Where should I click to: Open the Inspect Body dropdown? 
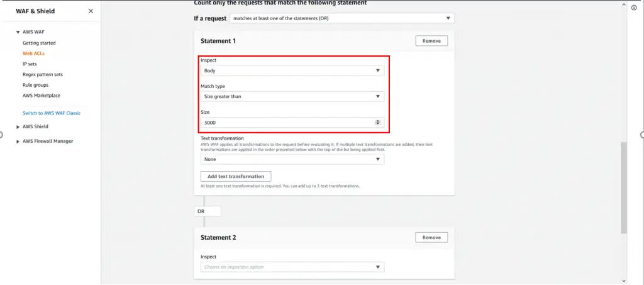tap(292, 70)
